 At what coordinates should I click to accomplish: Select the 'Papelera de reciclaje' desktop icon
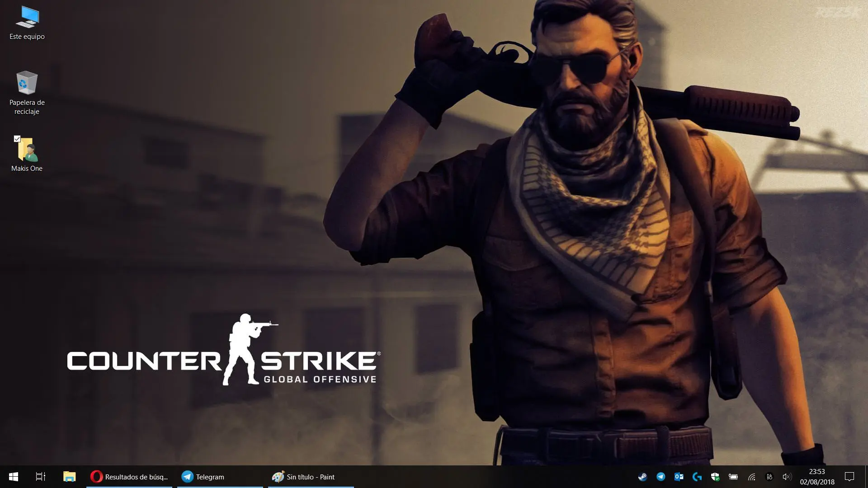[27, 93]
